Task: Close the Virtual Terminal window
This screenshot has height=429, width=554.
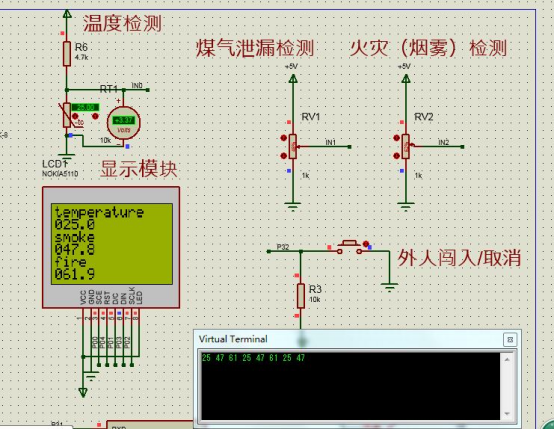Action: 510,340
